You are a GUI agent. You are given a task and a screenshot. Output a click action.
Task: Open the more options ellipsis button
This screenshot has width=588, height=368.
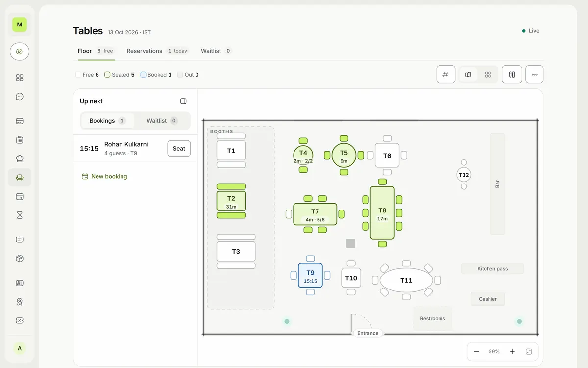(x=535, y=75)
